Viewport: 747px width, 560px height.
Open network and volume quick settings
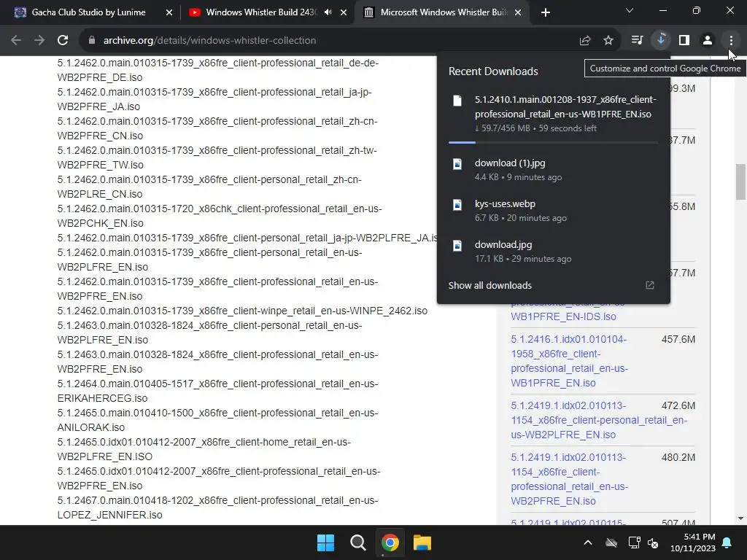(643, 542)
